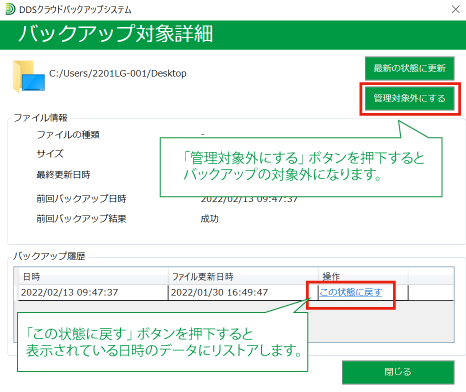Click この状態に戻す link
Image resolution: width=466 pixels, height=392 pixels.
351,292
